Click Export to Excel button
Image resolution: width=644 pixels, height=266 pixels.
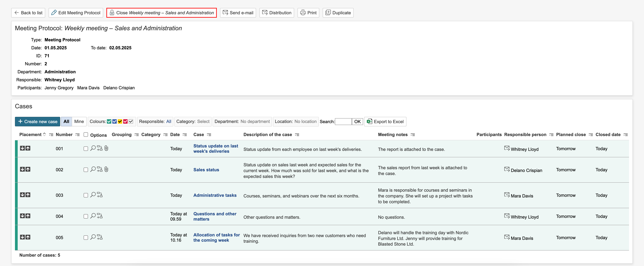click(x=385, y=122)
